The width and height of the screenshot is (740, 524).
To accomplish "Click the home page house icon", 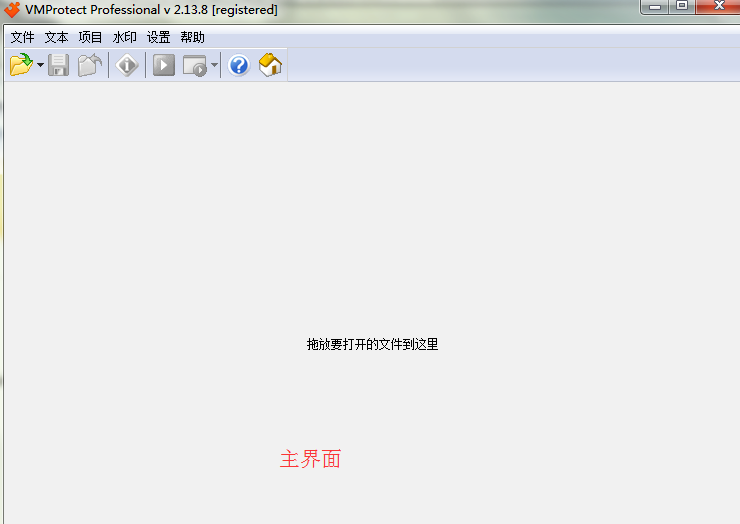I will pyautogui.click(x=270, y=65).
